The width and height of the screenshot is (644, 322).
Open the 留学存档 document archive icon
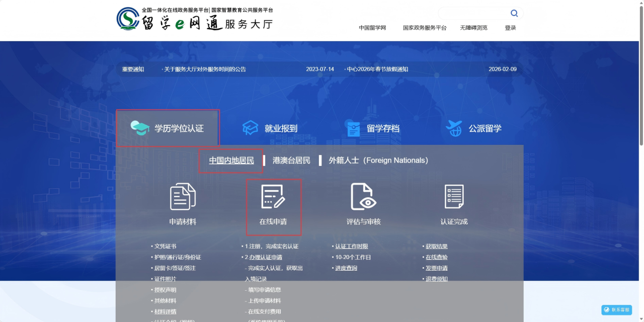(x=353, y=127)
